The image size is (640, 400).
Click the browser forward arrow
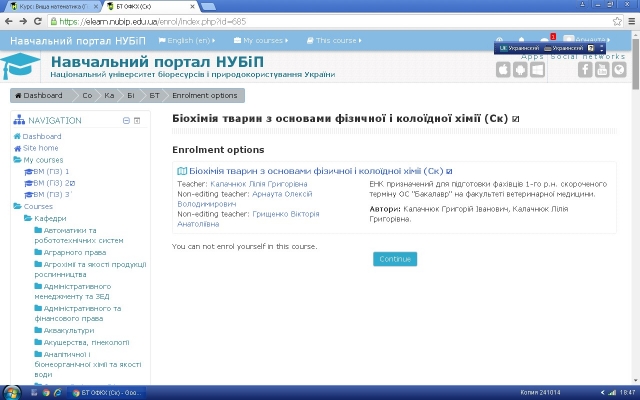23,21
